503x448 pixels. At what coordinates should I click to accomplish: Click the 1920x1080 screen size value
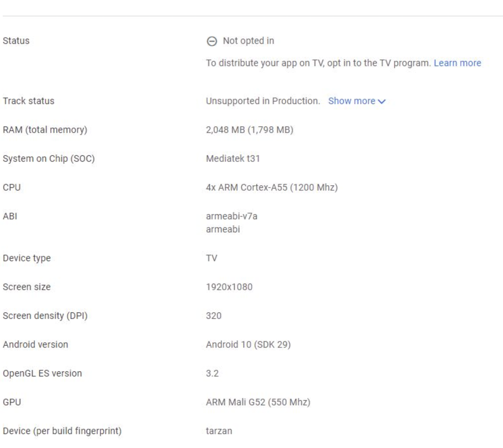229,287
